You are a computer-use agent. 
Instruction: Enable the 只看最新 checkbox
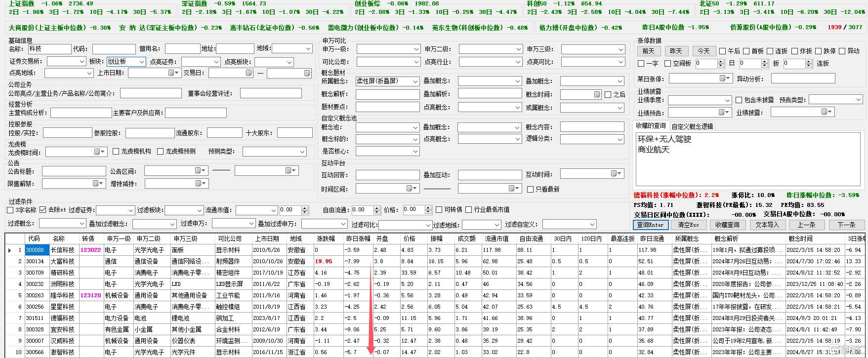[x=531, y=189]
